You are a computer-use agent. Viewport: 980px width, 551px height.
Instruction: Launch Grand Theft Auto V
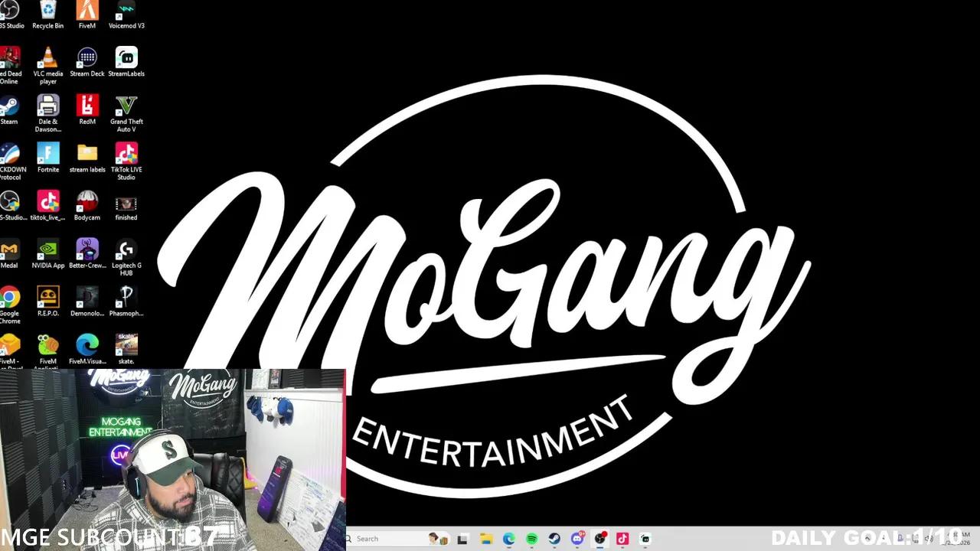click(126, 106)
